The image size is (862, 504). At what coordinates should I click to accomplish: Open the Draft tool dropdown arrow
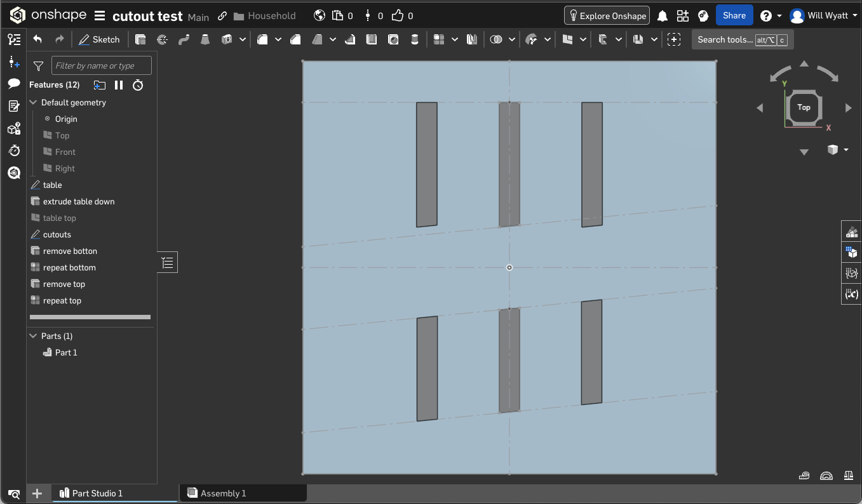333,39
